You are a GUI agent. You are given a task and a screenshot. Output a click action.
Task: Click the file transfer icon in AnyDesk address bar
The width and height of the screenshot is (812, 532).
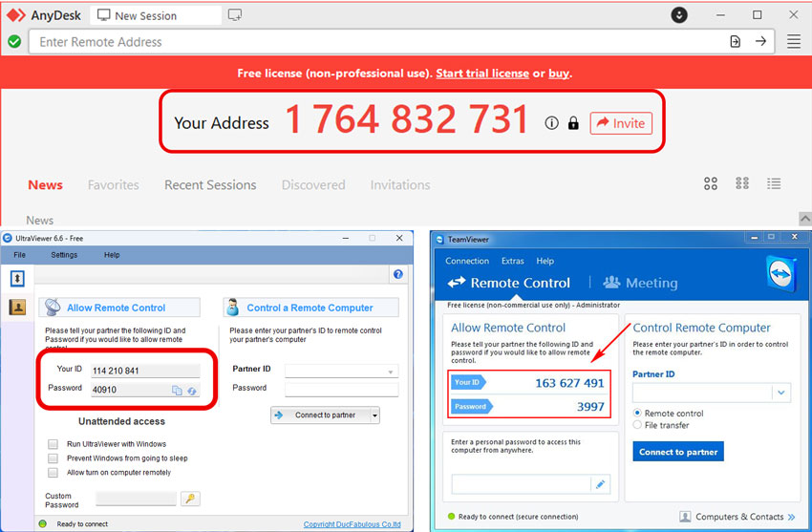735,42
